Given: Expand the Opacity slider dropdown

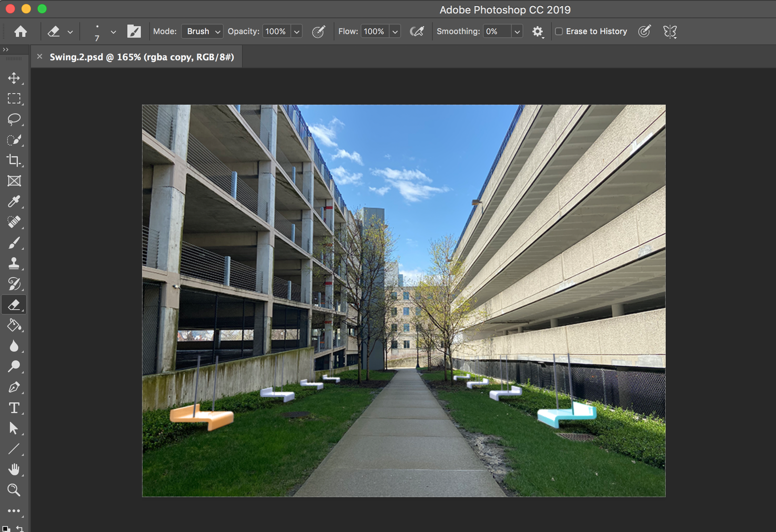Looking at the screenshot, I should pyautogui.click(x=297, y=31).
